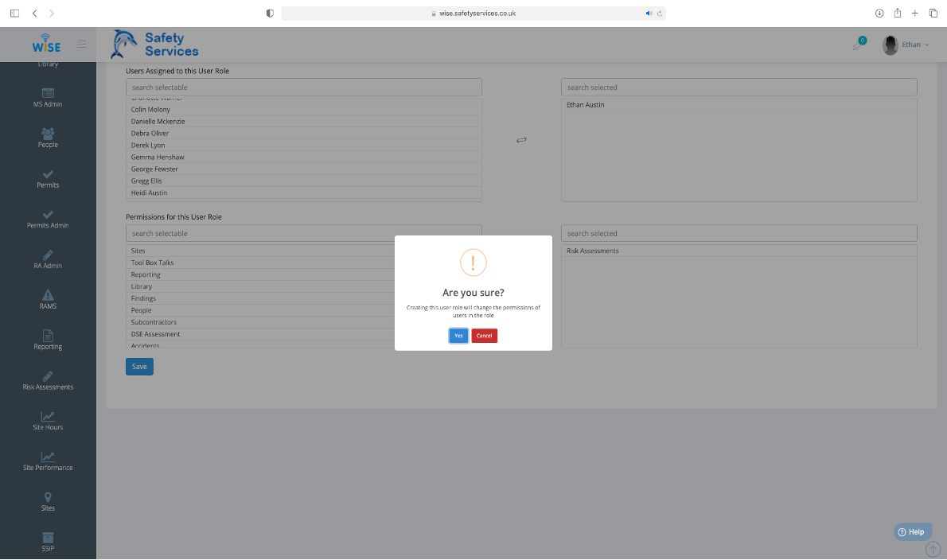Open Sites in sidebar
The width and height of the screenshot is (947, 560).
coord(48,502)
